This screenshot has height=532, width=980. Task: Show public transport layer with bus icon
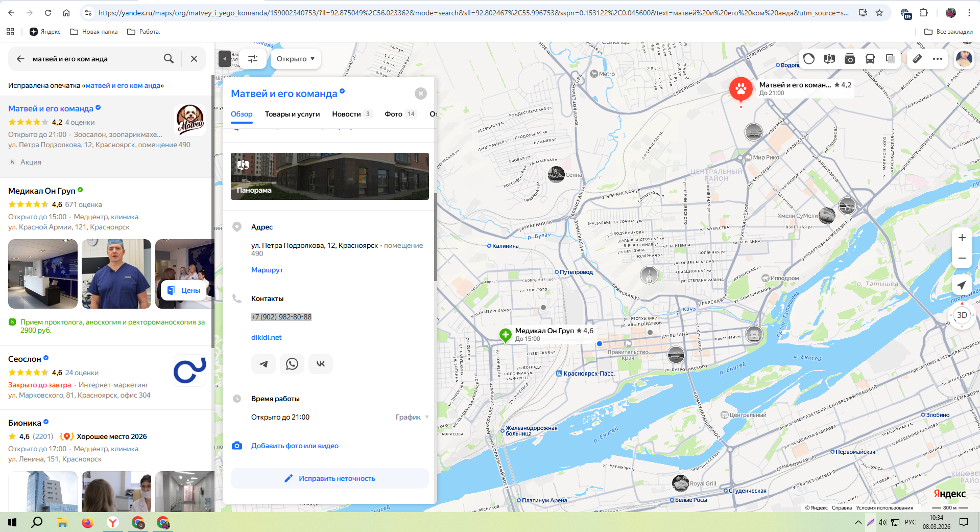pyautogui.click(x=870, y=59)
